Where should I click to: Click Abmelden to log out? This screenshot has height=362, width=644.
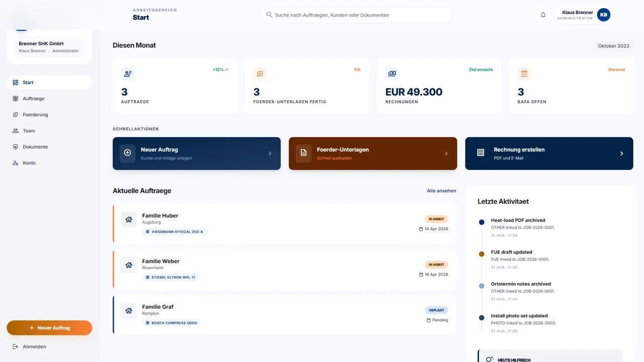pos(49,347)
